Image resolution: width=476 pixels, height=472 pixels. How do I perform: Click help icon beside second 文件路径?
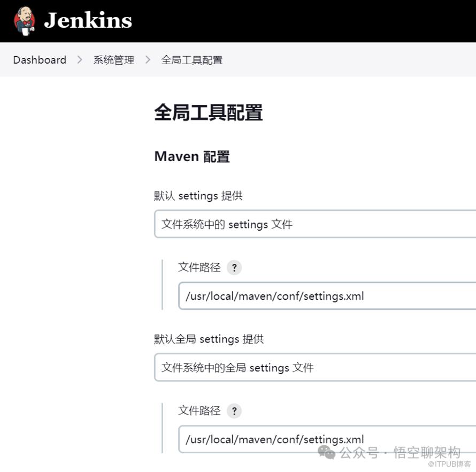point(234,411)
